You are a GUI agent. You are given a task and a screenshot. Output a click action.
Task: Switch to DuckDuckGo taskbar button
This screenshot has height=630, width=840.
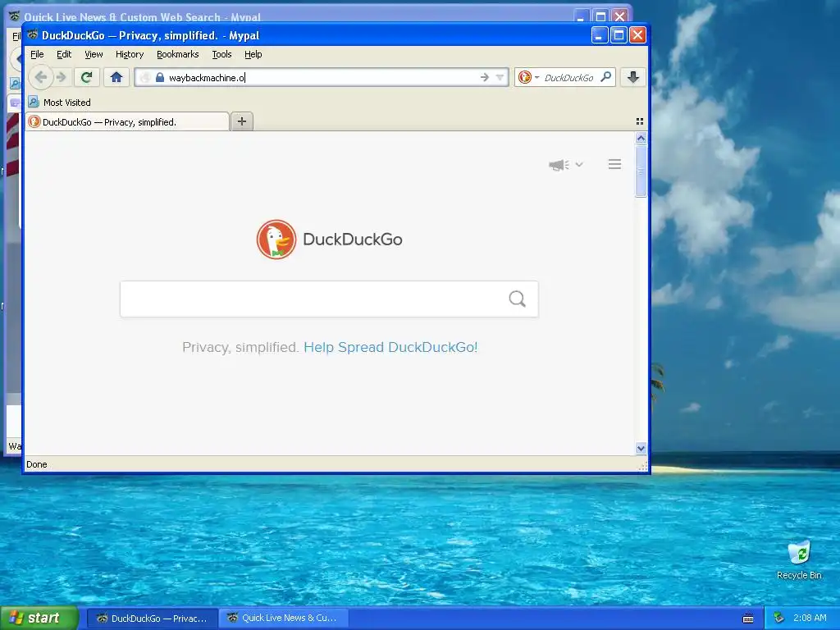pos(152,619)
